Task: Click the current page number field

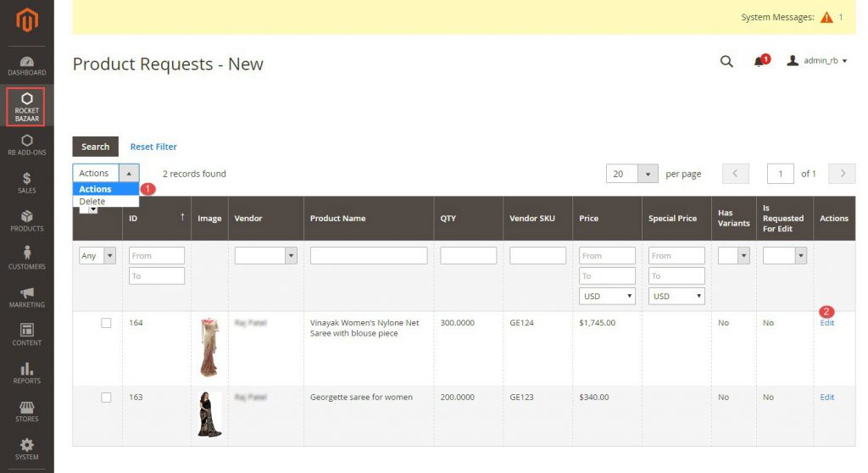Action: click(x=780, y=174)
